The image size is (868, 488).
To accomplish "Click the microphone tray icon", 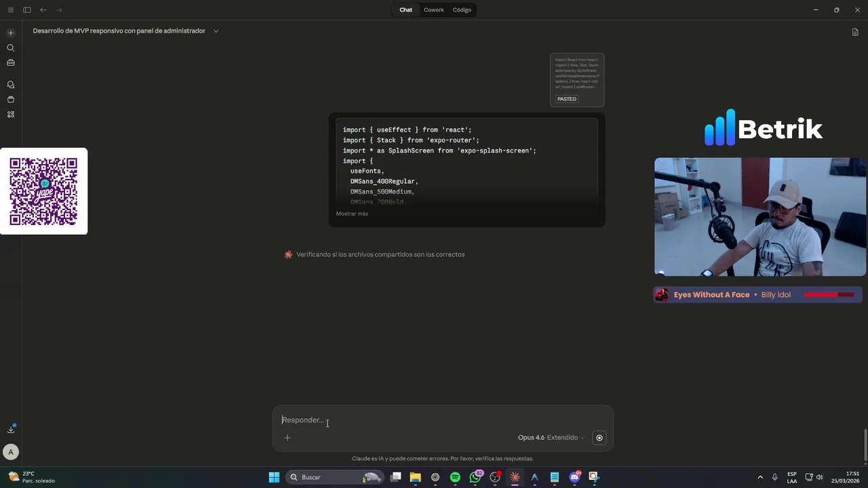I will (x=774, y=477).
